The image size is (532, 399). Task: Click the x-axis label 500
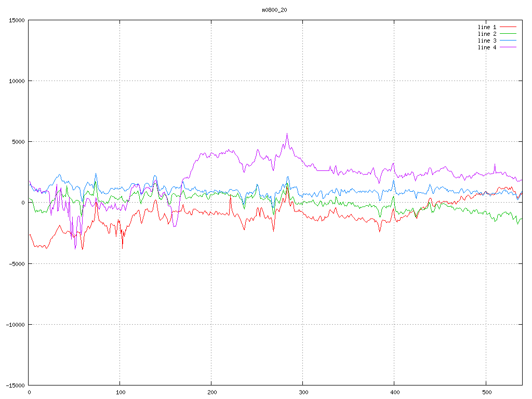(x=486, y=393)
